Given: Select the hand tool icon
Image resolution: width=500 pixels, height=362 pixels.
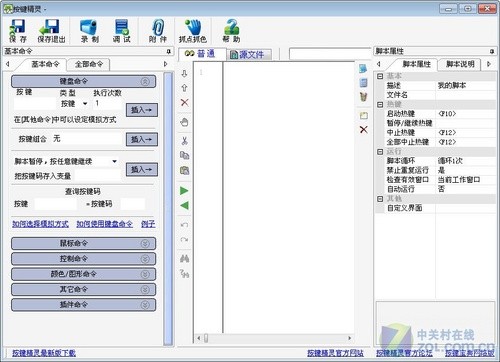Looking at the screenshot, I should tap(184, 122).
